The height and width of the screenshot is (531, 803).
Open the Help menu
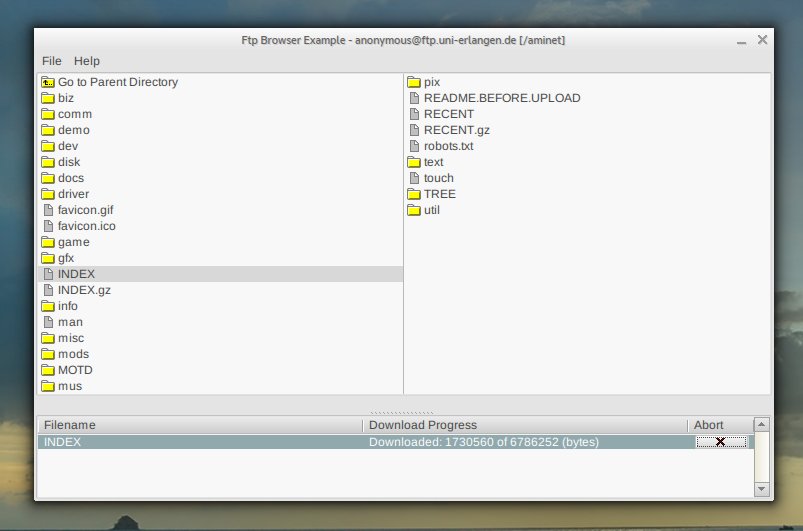pos(87,61)
